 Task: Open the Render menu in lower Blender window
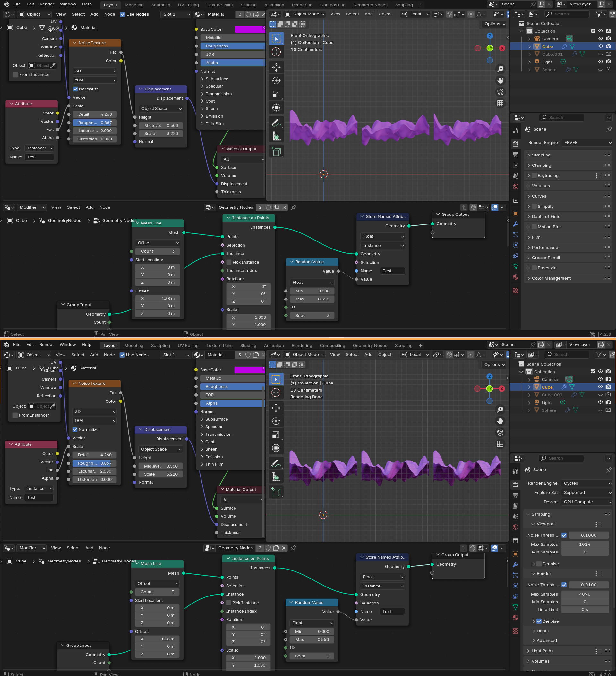click(47, 345)
